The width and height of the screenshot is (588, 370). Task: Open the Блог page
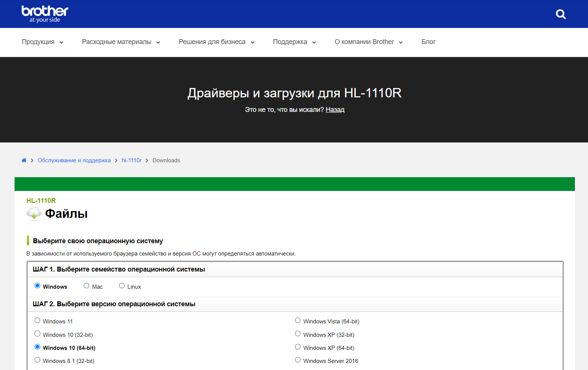coord(428,42)
